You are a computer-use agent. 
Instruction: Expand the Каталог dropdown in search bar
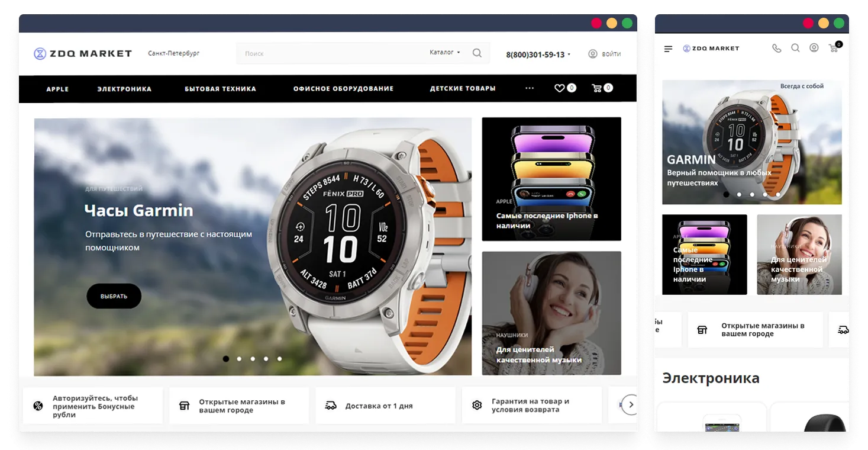[x=444, y=53]
